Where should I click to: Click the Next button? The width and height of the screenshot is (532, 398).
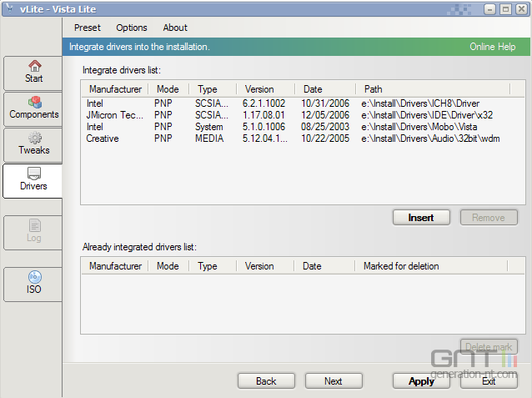click(334, 381)
